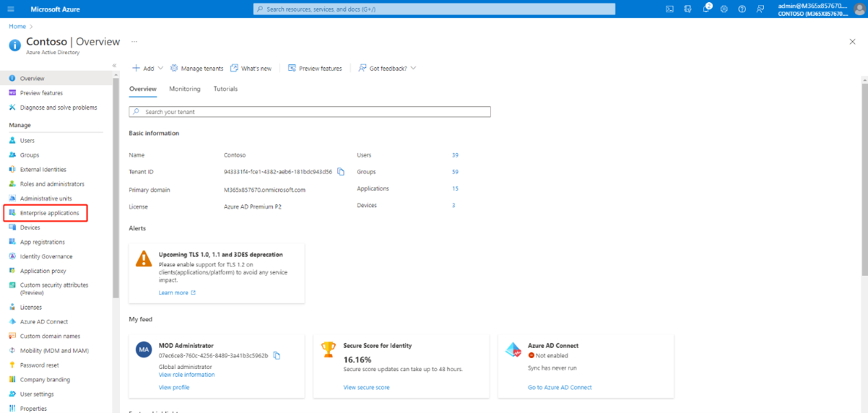868x413 pixels.
Task: Expand the Add dropdown
Action: tap(148, 68)
